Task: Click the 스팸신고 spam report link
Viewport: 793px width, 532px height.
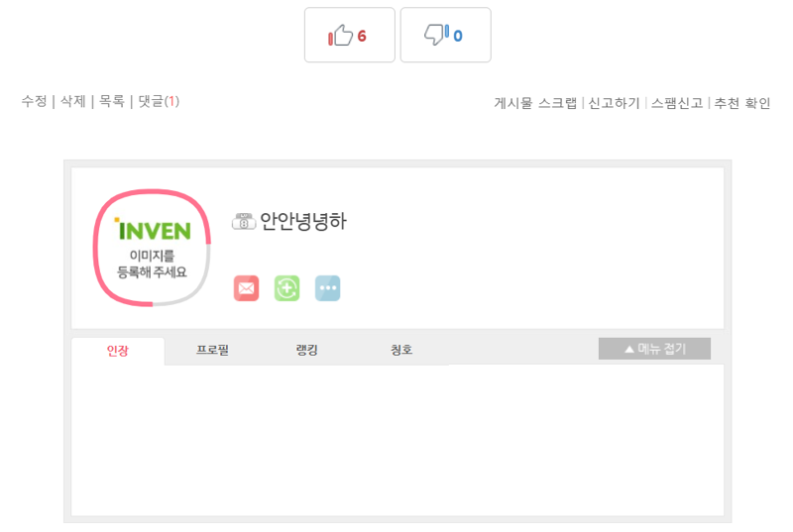Action: [x=677, y=103]
